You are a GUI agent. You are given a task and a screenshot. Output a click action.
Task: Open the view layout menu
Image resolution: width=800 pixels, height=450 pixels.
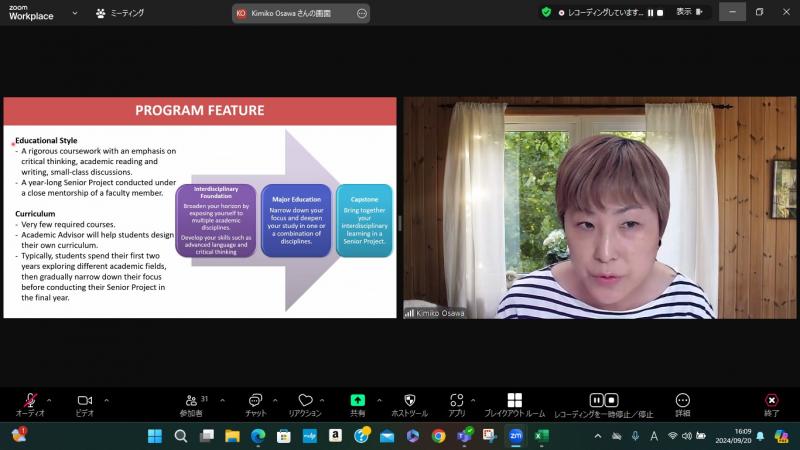tap(689, 12)
